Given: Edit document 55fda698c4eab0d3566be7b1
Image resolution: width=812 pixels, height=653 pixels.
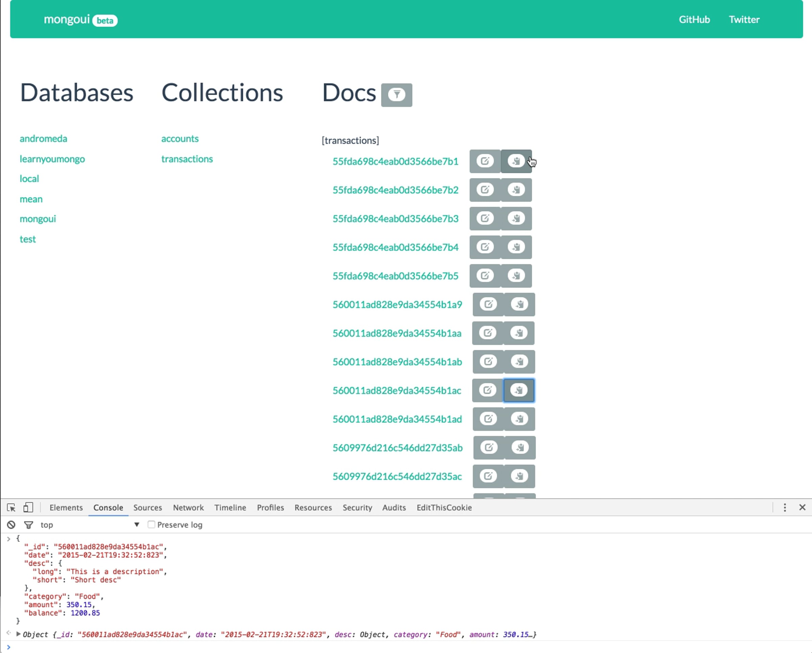Looking at the screenshot, I should point(485,161).
